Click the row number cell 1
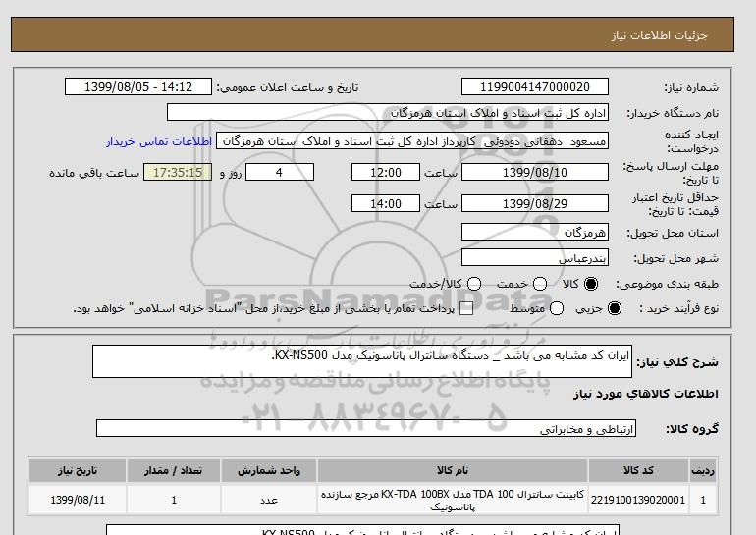The height and width of the screenshot is (535, 756). [x=703, y=500]
